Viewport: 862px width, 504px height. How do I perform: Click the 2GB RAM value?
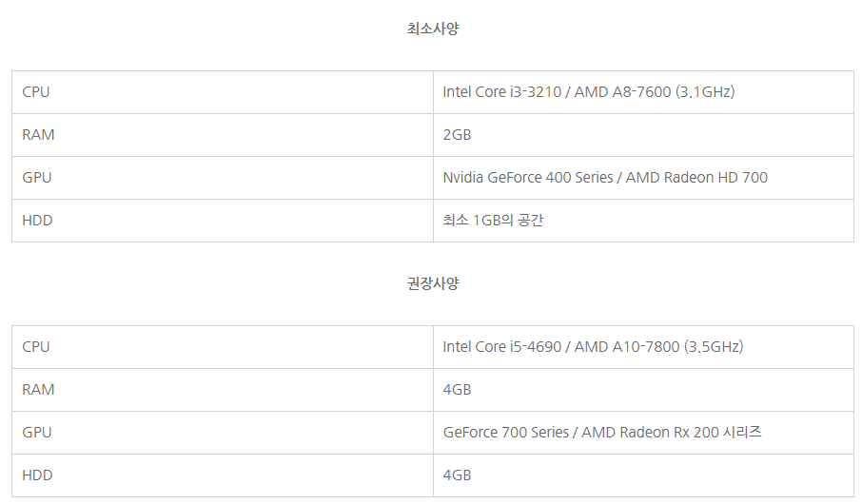click(457, 135)
